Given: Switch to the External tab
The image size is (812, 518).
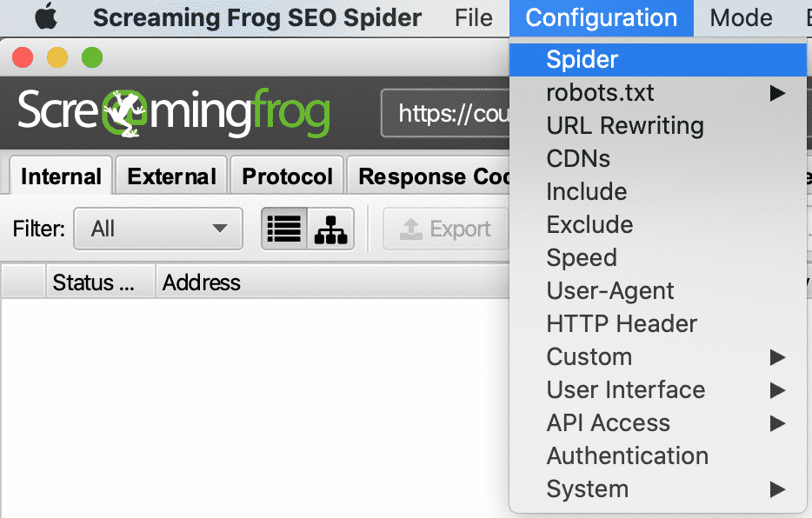Looking at the screenshot, I should point(171,176).
